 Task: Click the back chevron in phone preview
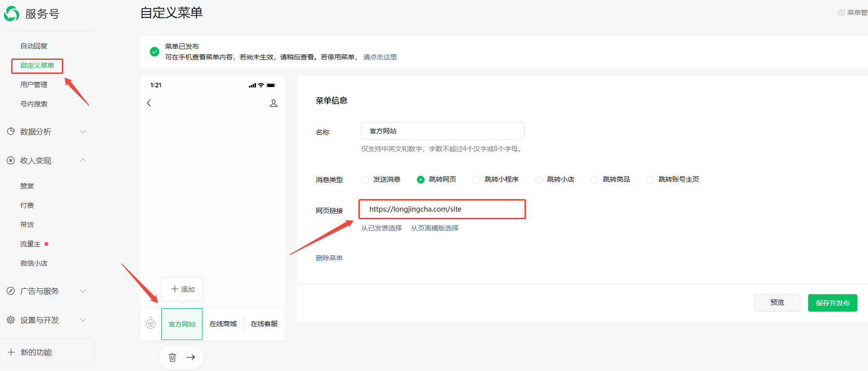(149, 103)
